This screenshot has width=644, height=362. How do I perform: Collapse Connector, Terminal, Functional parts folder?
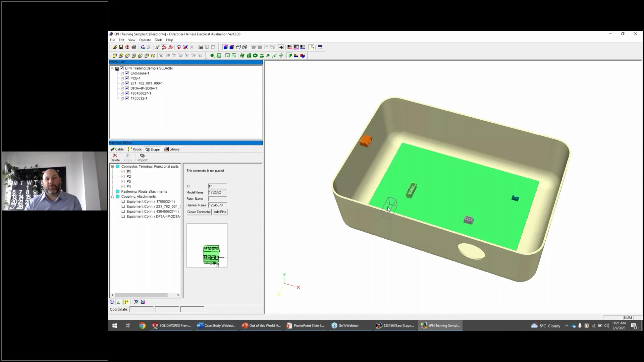click(113, 167)
